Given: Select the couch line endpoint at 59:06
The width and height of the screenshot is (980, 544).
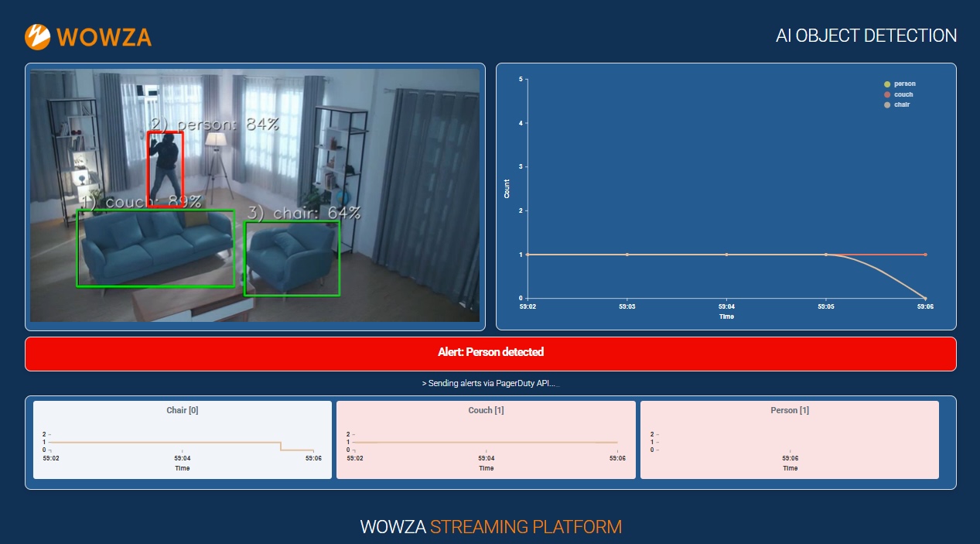Looking at the screenshot, I should pyautogui.click(x=926, y=255).
